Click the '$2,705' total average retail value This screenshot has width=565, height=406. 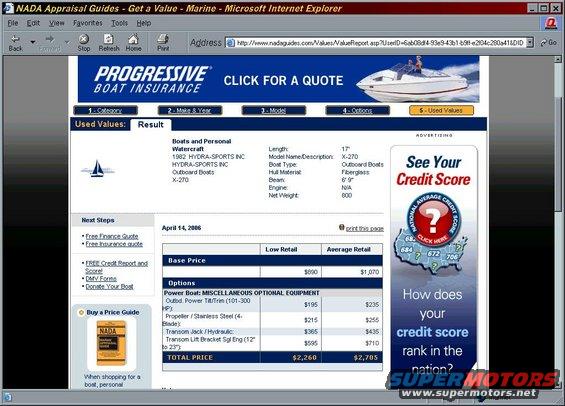pyautogui.click(x=366, y=357)
